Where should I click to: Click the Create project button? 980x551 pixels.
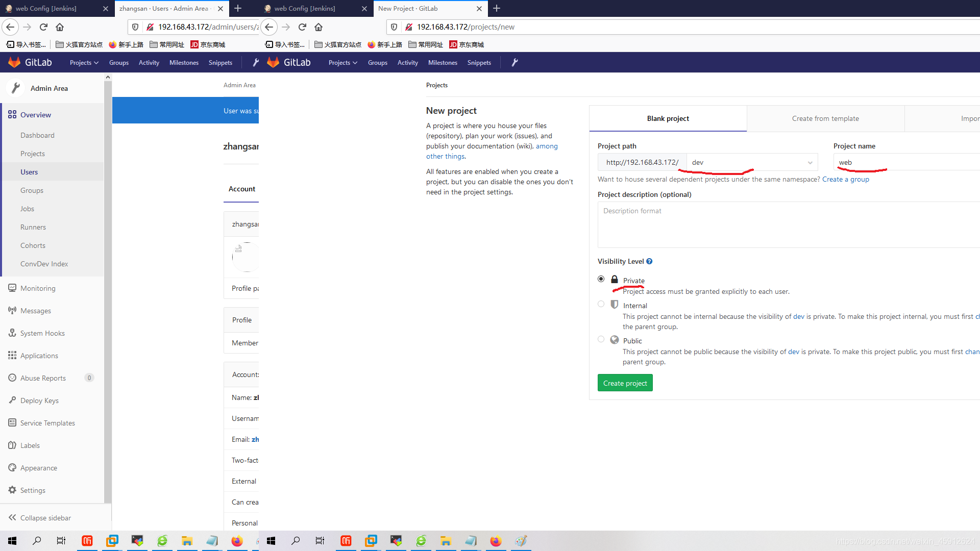tap(625, 383)
